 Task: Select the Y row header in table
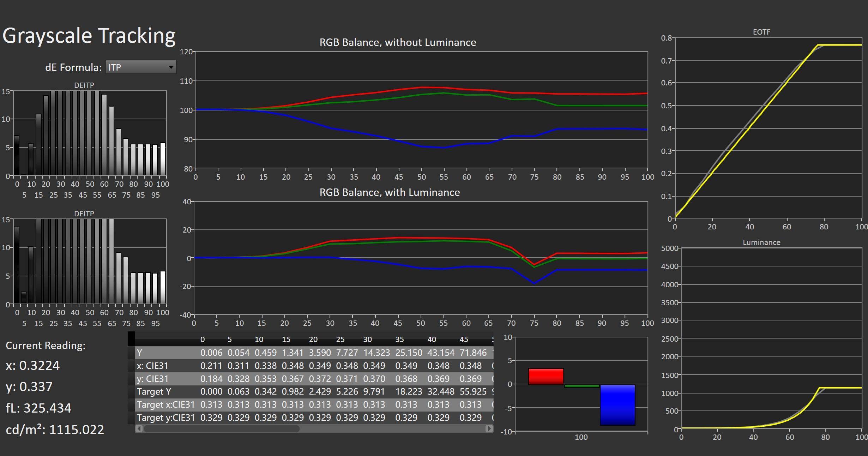coord(139,353)
